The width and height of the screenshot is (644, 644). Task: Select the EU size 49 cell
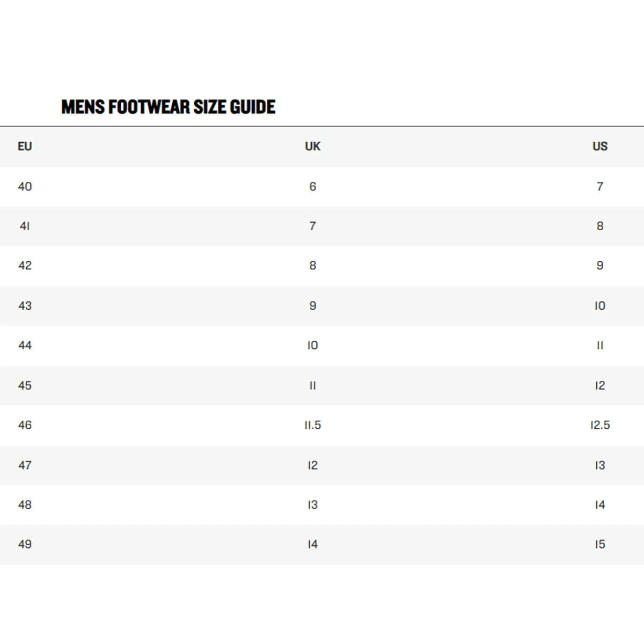25,544
